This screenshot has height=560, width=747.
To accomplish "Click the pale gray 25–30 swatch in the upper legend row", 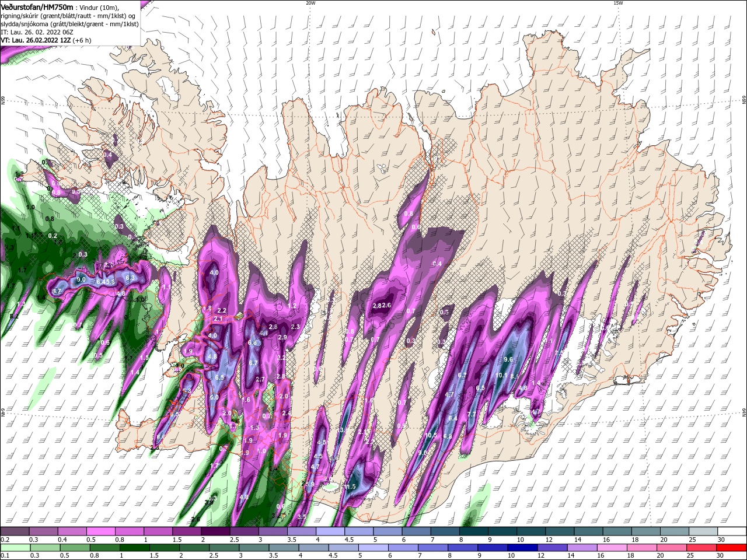I will pyautogui.click(x=704, y=532).
